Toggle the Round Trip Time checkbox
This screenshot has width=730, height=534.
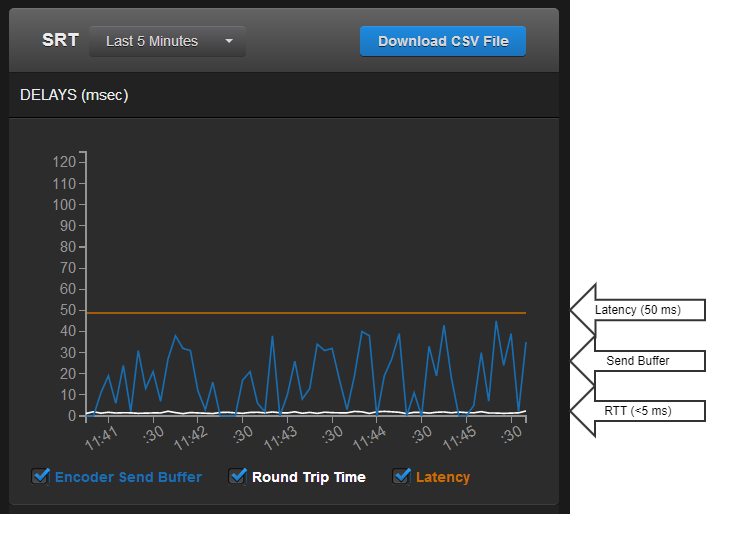click(x=238, y=477)
